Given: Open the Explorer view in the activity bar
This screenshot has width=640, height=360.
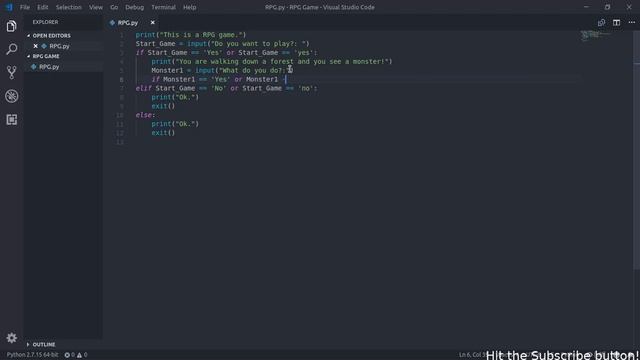Looking at the screenshot, I should point(11,26).
